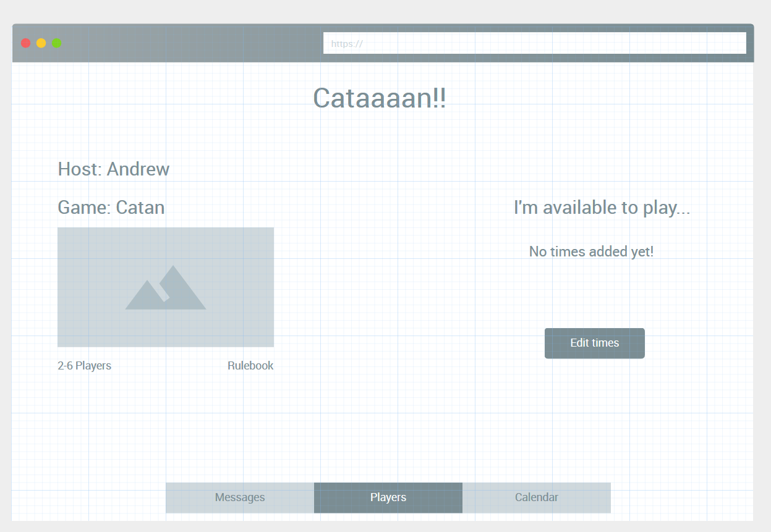Switch to the Messages tab

(x=239, y=497)
